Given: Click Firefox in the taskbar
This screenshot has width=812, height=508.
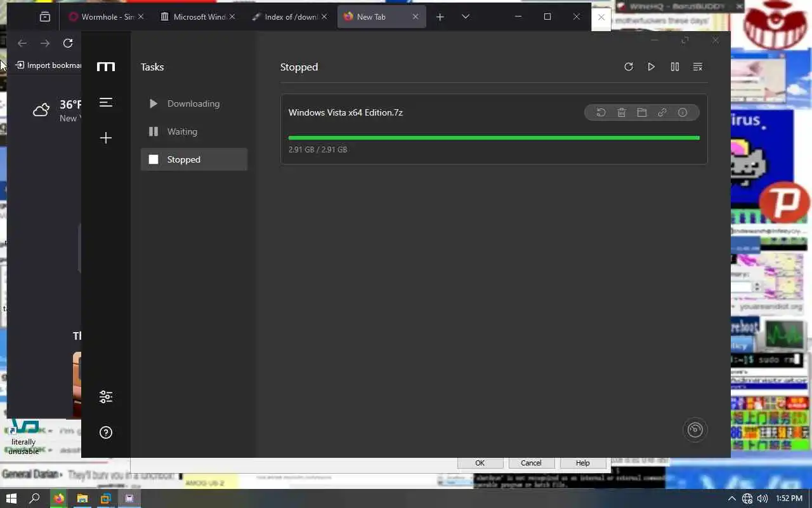Looking at the screenshot, I should coord(58,498).
